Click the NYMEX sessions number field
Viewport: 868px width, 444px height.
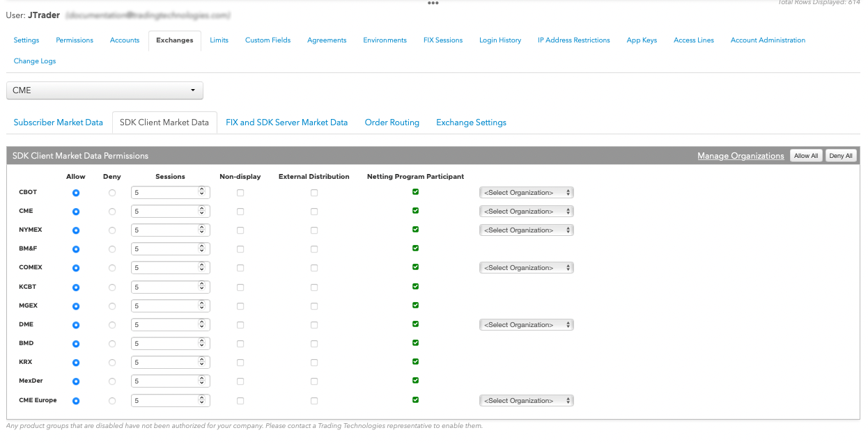click(x=171, y=230)
